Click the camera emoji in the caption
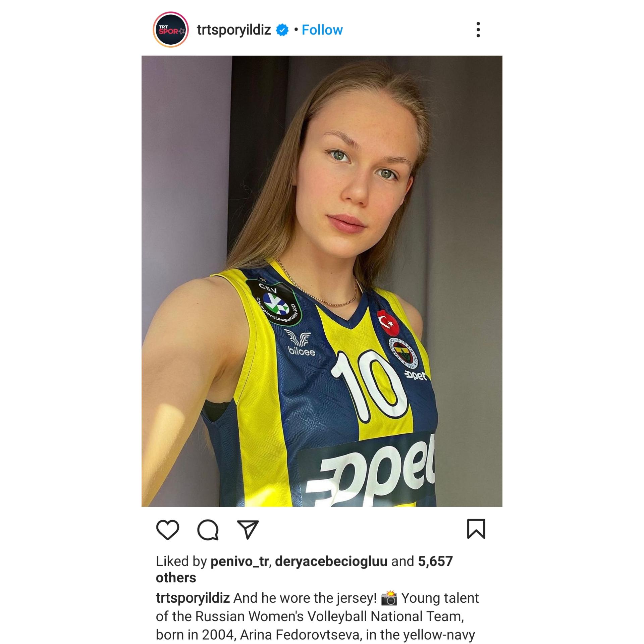Screen dimensions: 644x644 (x=389, y=598)
